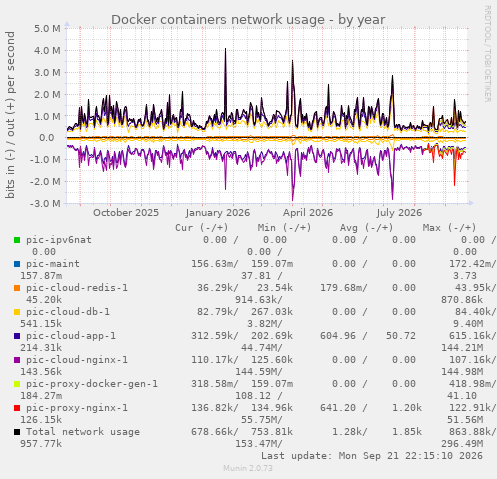Screen dimensions: 497x479
Task: Click the 'Last update: Mon Sep 21 22:15:10 2026' text
Action: 372,456
